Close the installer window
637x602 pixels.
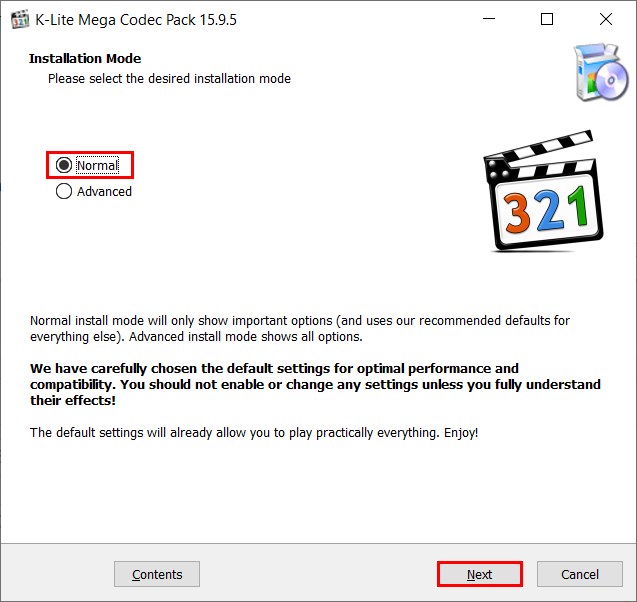(x=605, y=19)
